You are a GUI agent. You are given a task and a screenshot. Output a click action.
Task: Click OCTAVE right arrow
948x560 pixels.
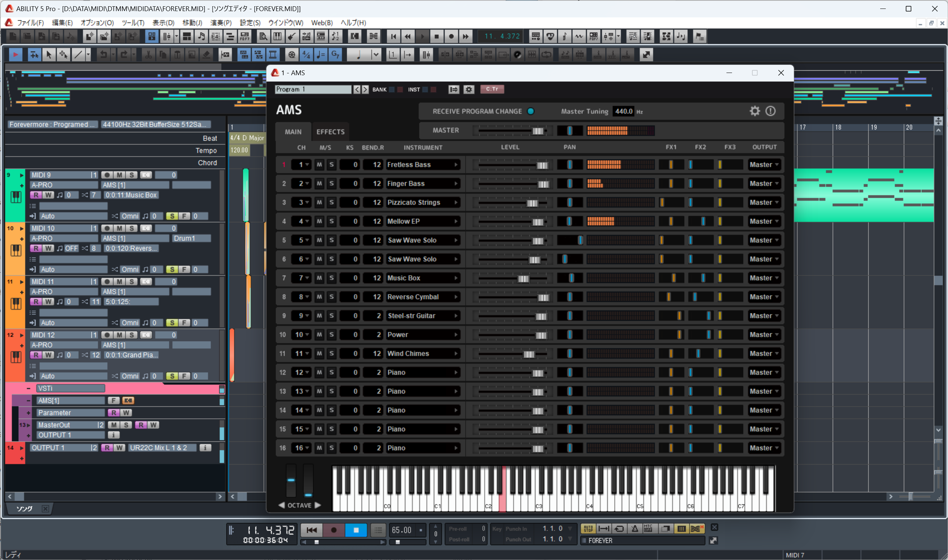point(318,505)
